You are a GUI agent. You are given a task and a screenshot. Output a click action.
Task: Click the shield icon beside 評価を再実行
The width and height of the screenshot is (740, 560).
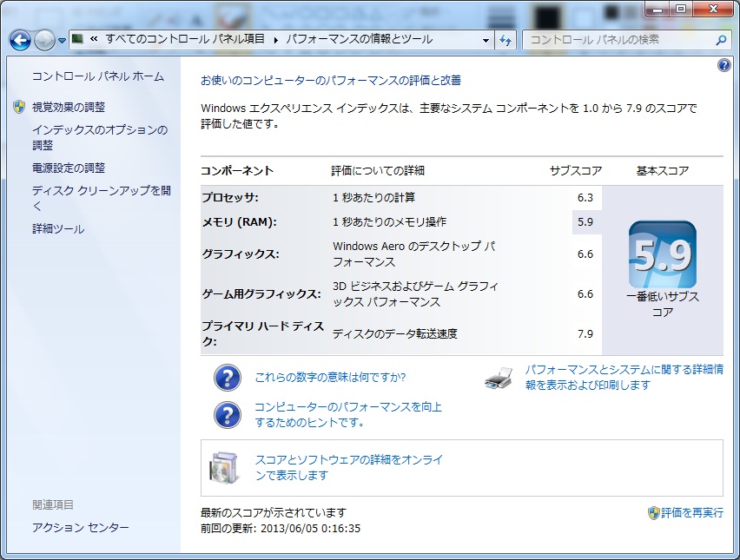click(x=654, y=513)
